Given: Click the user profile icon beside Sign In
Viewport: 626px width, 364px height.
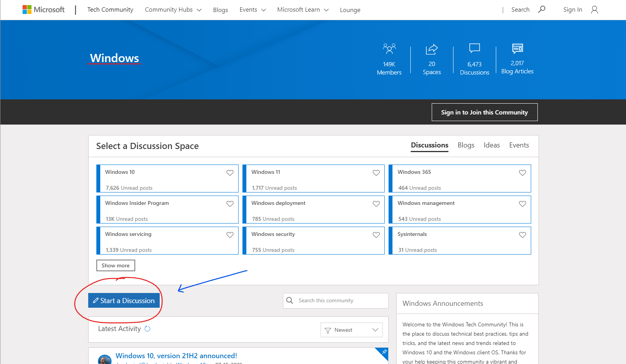Looking at the screenshot, I should tap(594, 10).
